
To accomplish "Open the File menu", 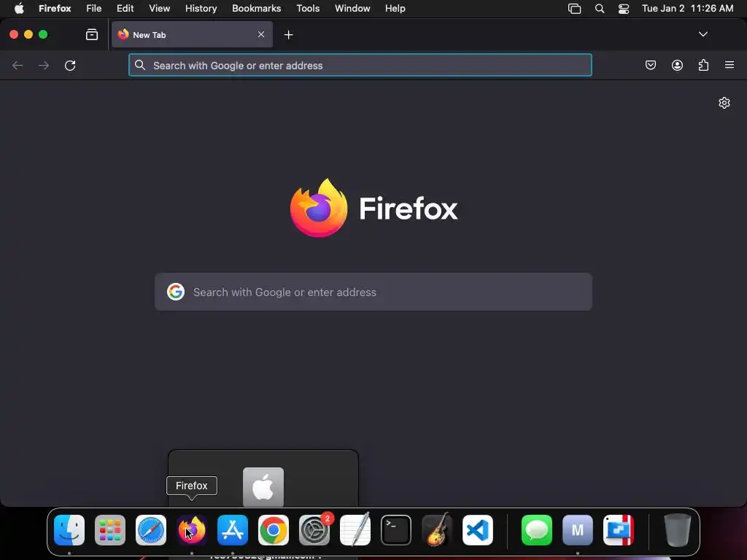I will click(x=94, y=9).
